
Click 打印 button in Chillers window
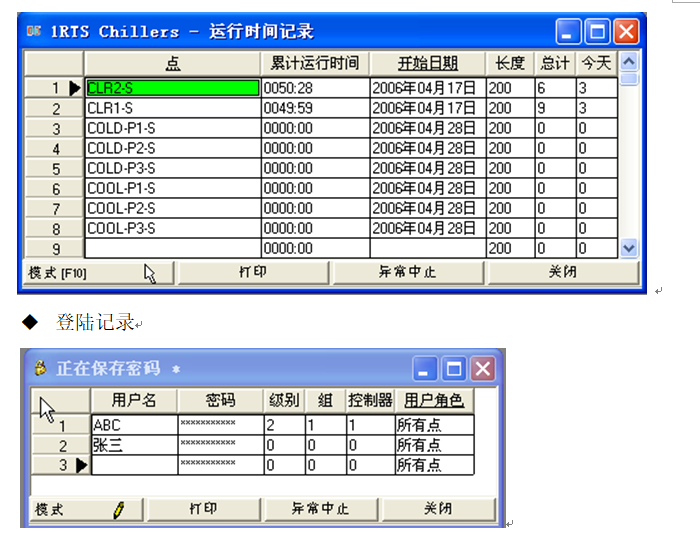(253, 273)
